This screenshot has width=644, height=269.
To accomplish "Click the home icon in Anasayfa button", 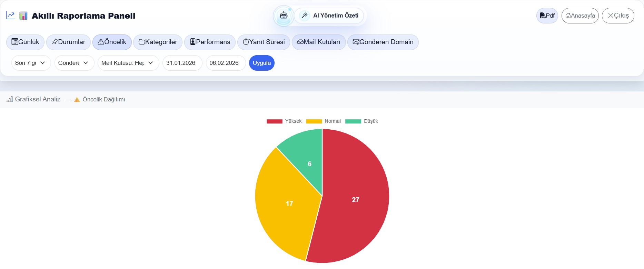I will 568,16.
